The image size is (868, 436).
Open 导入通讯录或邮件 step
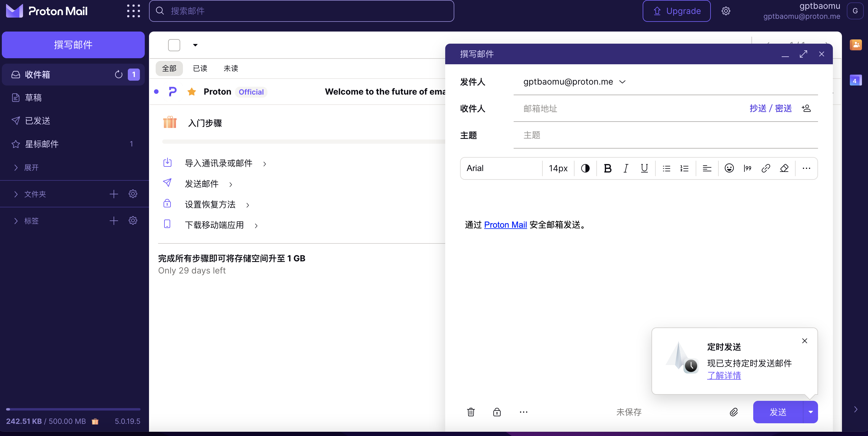[x=218, y=164]
